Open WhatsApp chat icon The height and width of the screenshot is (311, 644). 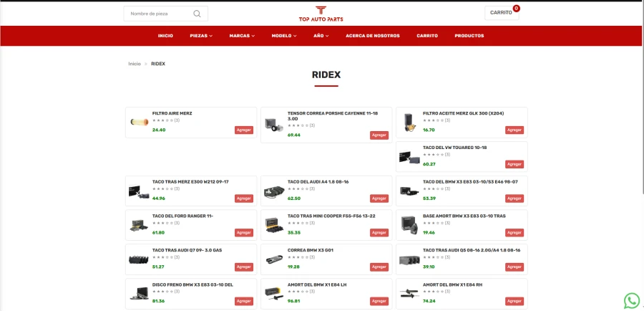632,301
